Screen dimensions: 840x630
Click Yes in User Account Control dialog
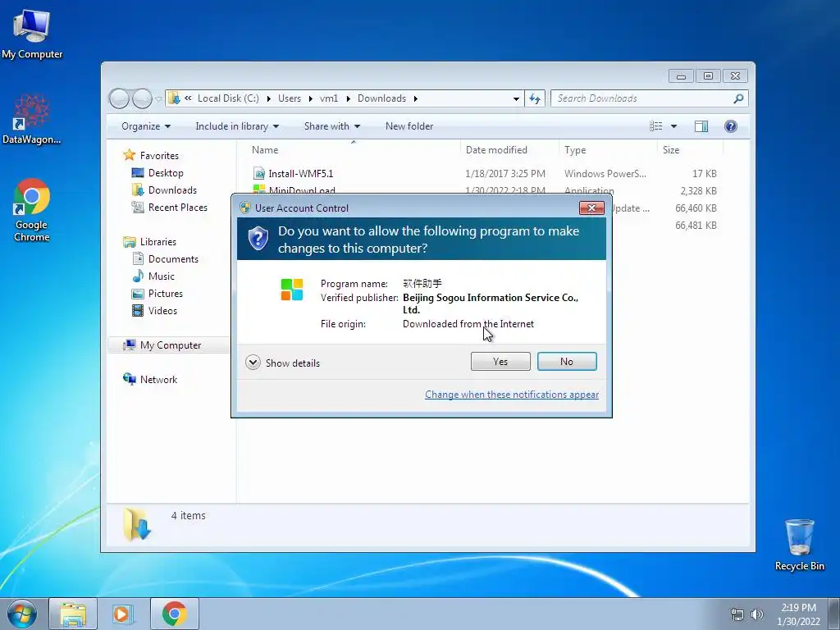point(500,362)
